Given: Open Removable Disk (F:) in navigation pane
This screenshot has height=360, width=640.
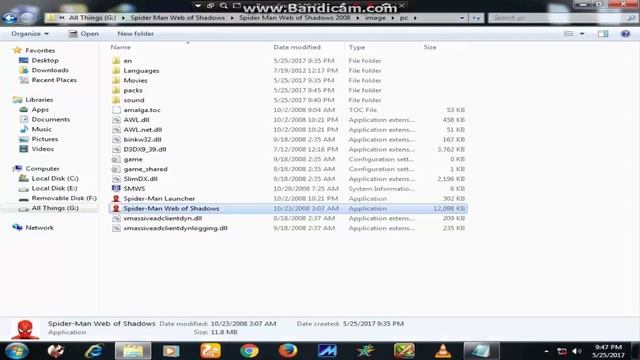Looking at the screenshot, I should click(64, 198).
